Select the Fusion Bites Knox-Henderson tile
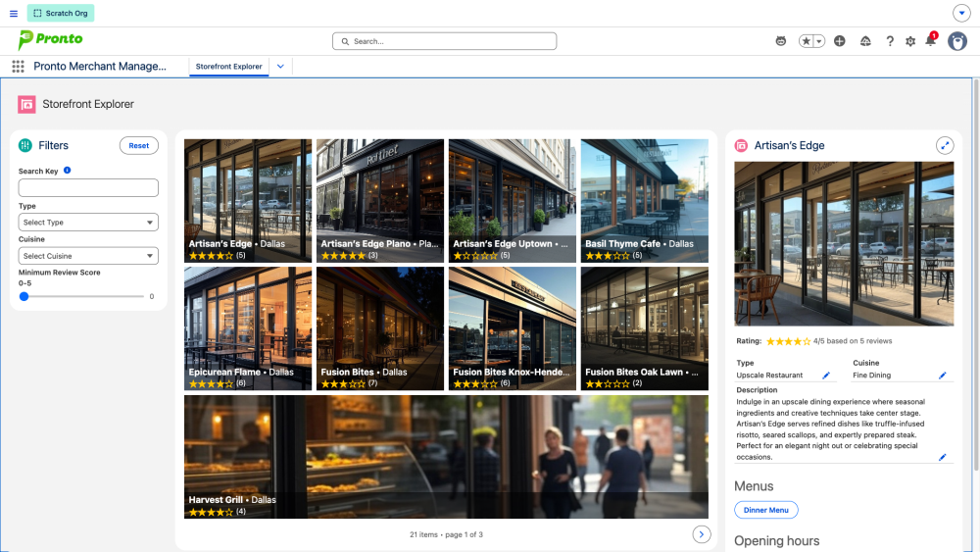 (512, 328)
